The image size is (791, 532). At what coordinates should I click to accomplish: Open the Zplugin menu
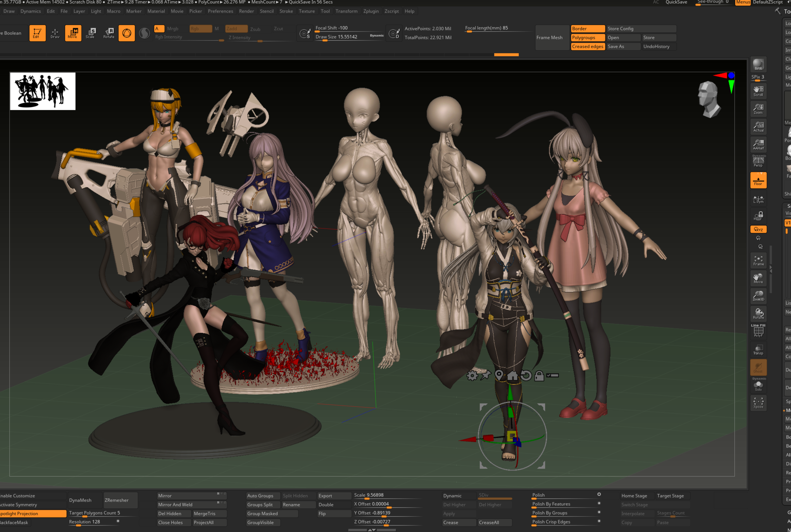[371, 11]
